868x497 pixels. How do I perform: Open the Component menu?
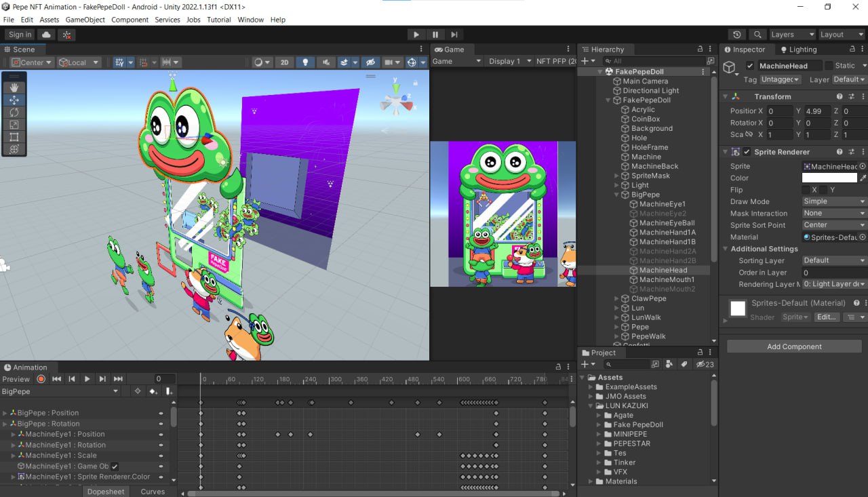tap(130, 20)
